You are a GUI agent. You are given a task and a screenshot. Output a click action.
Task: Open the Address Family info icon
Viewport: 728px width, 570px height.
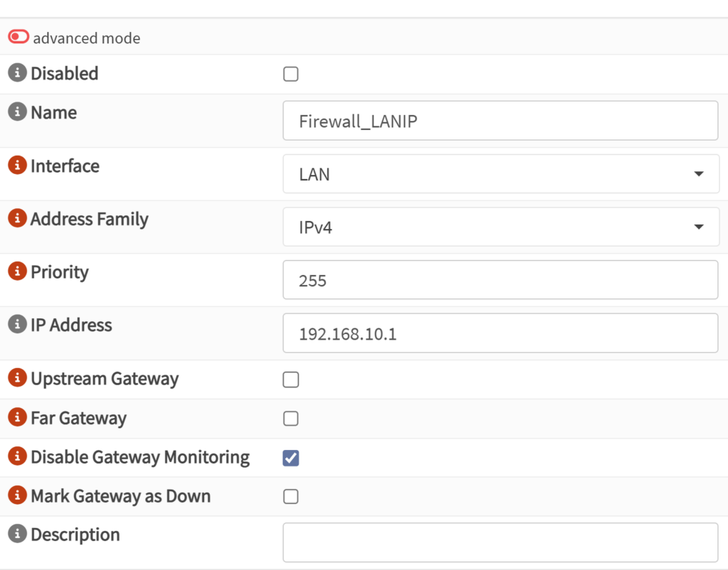[x=17, y=219]
